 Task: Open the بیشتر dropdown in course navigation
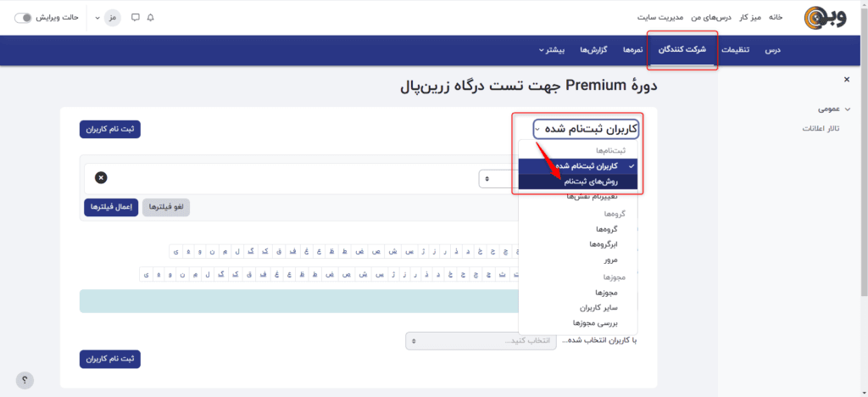pyautogui.click(x=554, y=50)
